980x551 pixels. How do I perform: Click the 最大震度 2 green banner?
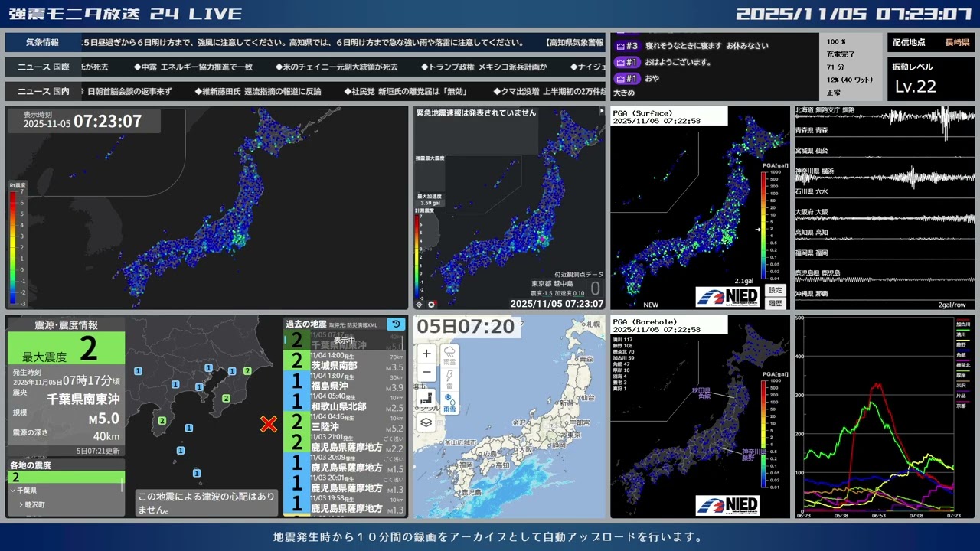coord(67,348)
